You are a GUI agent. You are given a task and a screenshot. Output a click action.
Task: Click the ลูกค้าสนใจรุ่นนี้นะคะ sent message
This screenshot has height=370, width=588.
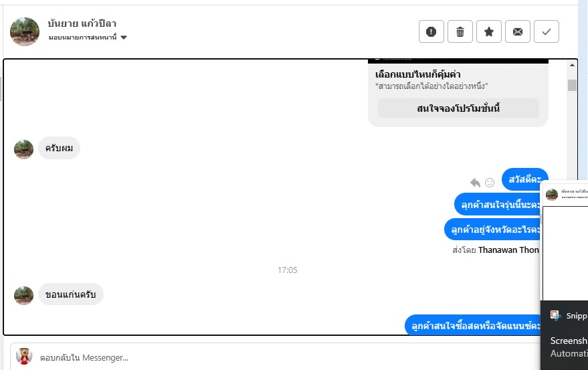pos(498,205)
